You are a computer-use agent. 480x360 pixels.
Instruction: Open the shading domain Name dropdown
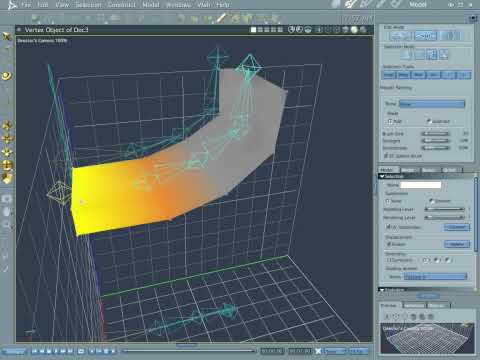point(435,277)
